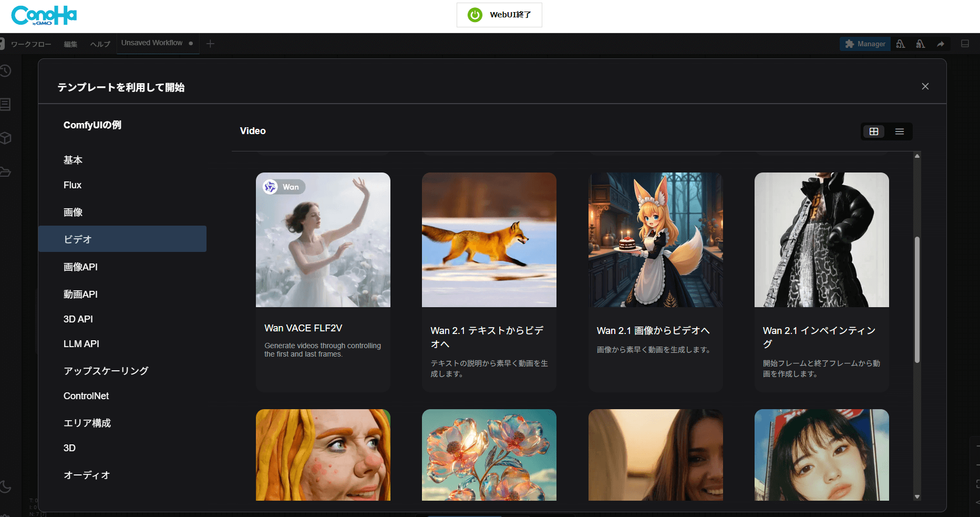
Task: Select the 画像 template category
Action: click(122, 212)
